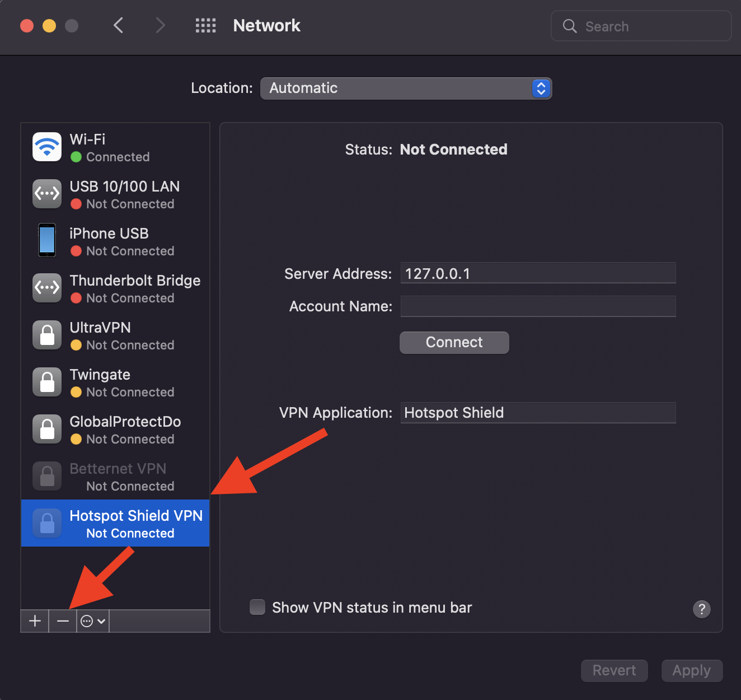Click the UltraVPN lock icon
The width and height of the screenshot is (741, 700).
tap(46, 334)
